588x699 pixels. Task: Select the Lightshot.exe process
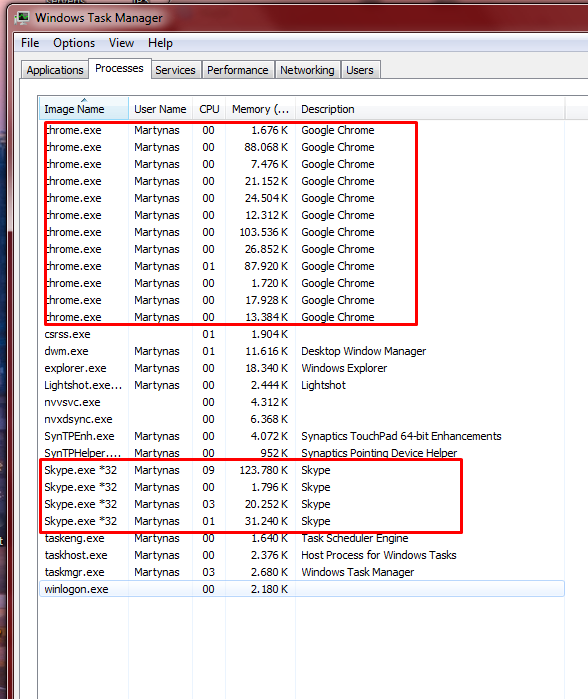[302, 385]
